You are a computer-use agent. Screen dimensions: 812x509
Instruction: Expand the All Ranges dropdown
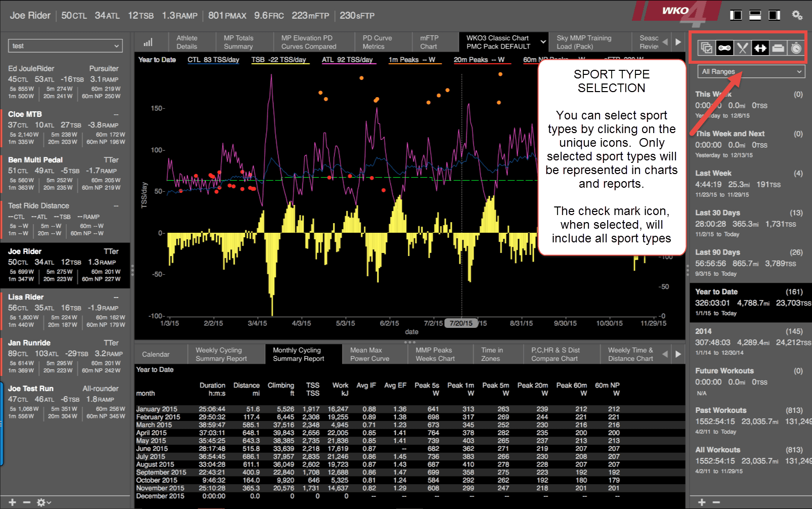(x=750, y=72)
